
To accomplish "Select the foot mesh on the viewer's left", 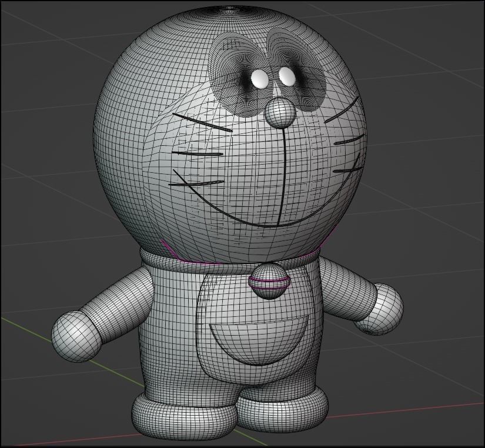I will tap(184, 417).
